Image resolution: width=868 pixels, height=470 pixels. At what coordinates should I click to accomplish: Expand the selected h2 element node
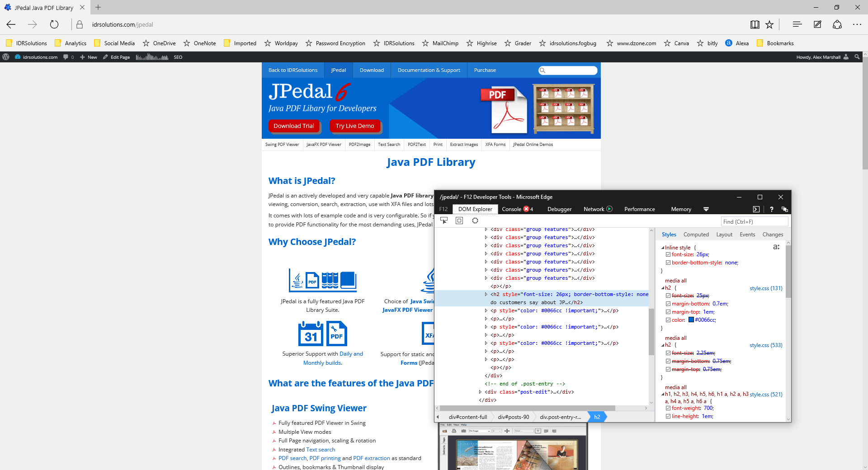pyautogui.click(x=486, y=294)
